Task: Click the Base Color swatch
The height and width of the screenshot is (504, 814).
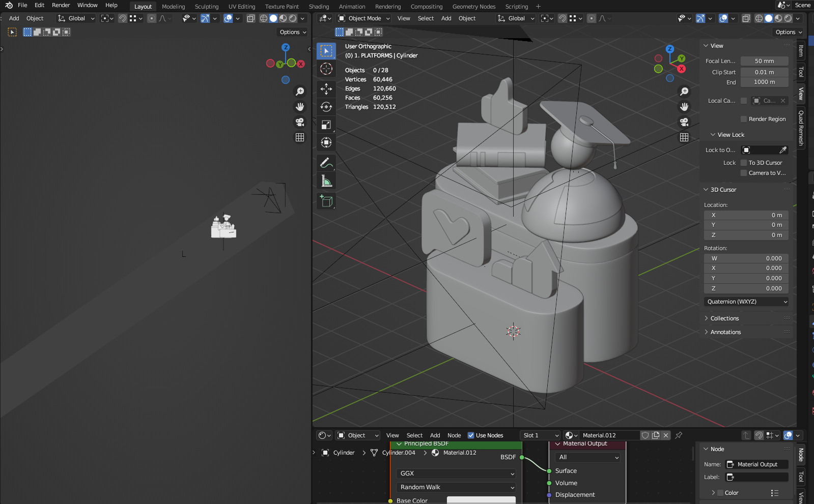Action: click(481, 500)
